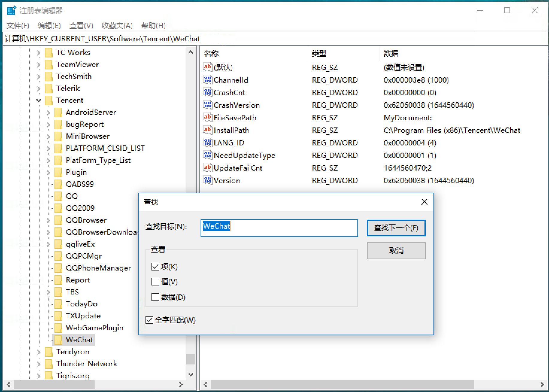Click the Telerik folder icon
The image size is (549, 392).
pos(48,89)
